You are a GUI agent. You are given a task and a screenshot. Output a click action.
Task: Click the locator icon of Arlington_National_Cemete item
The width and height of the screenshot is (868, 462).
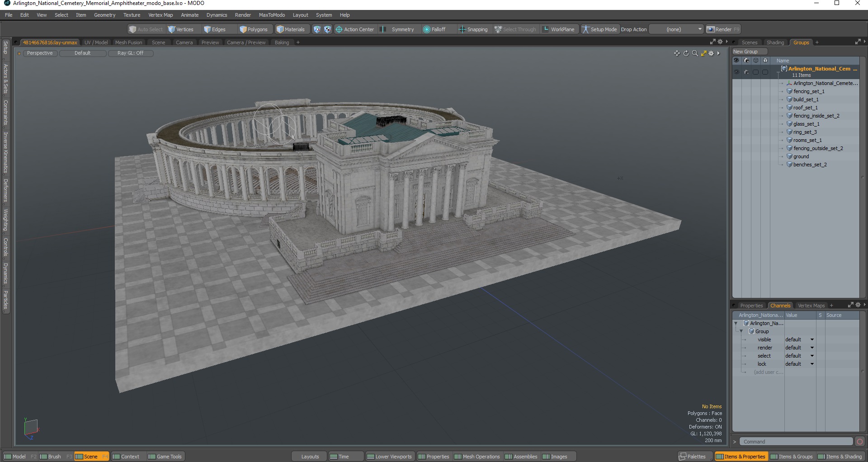(x=789, y=83)
